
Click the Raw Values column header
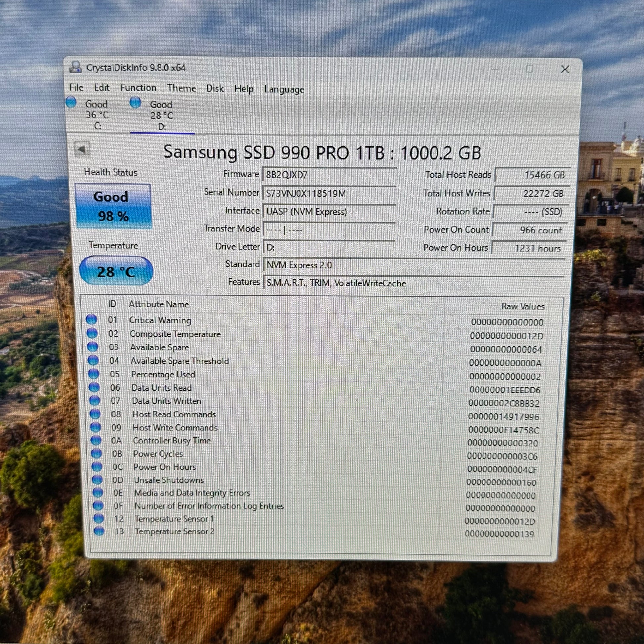523,306
